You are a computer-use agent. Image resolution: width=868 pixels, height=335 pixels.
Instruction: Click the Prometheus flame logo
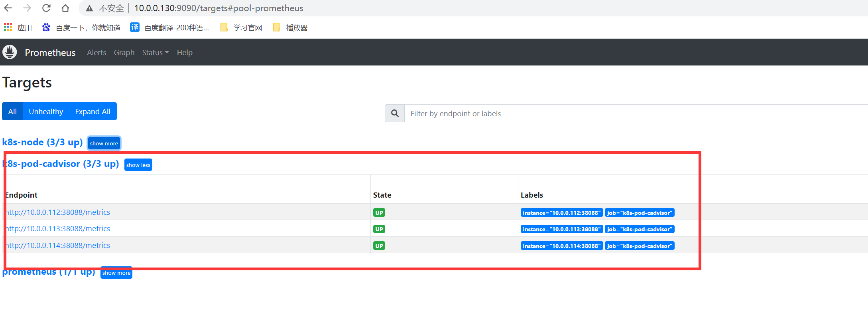[10, 52]
